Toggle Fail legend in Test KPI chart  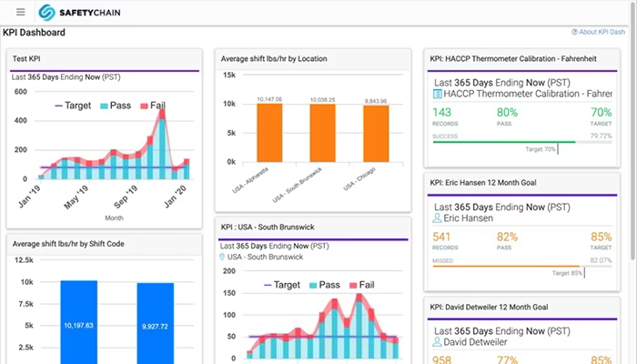[x=153, y=106]
